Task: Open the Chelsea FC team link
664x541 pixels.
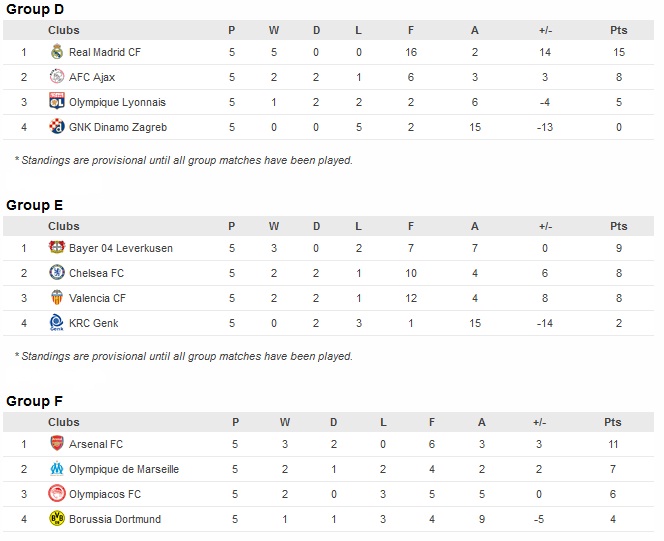Action: [x=97, y=273]
